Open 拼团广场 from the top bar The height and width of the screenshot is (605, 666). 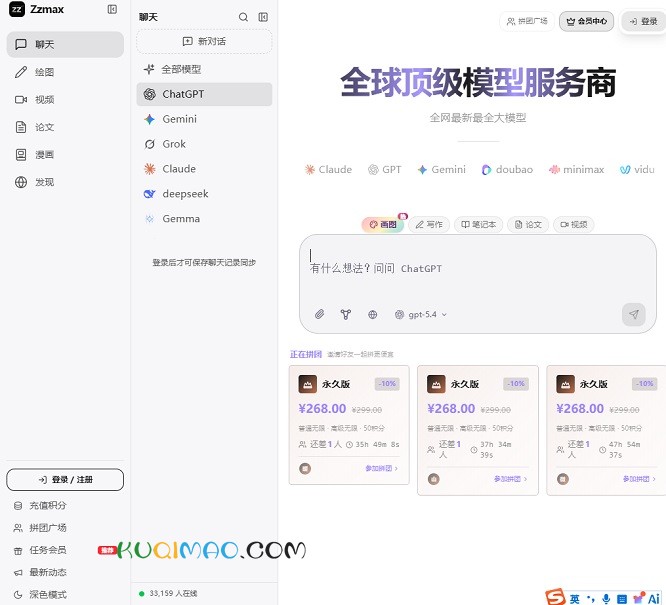point(527,21)
